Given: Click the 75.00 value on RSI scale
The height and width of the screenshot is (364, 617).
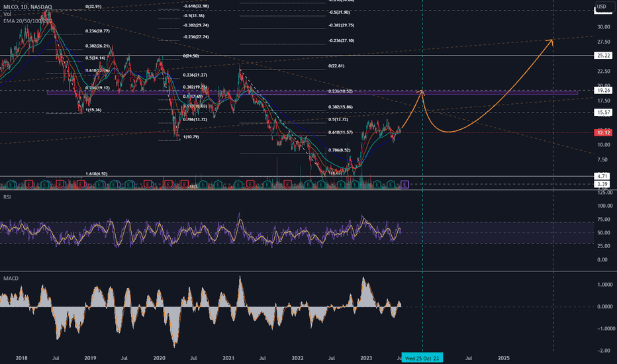Looking at the screenshot, I should tap(605, 219).
